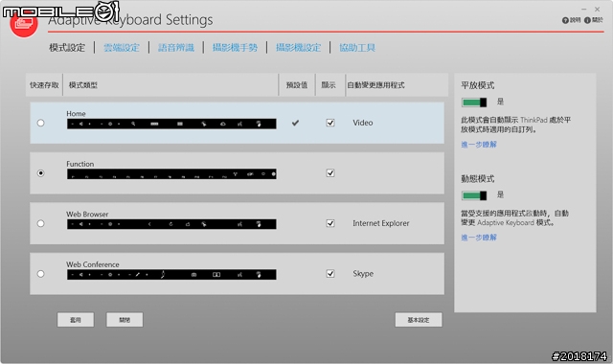
Task: Click the voice icon in Web Conference strip
Action: [x=239, y=275]
